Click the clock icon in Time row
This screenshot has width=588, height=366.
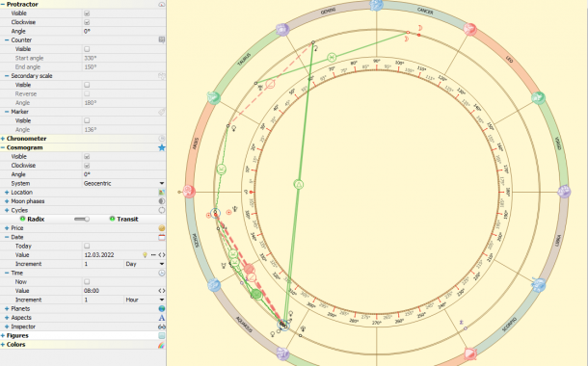tap(162, 273)
